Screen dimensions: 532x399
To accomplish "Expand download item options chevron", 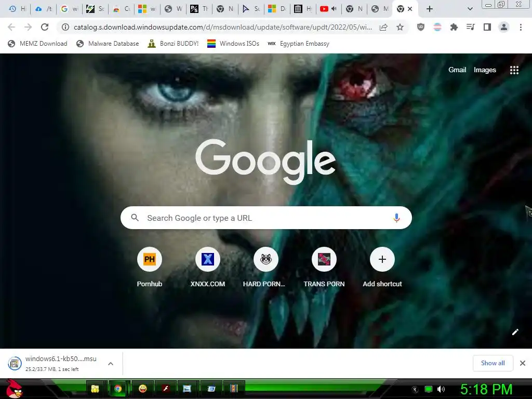I will point(110,363).
